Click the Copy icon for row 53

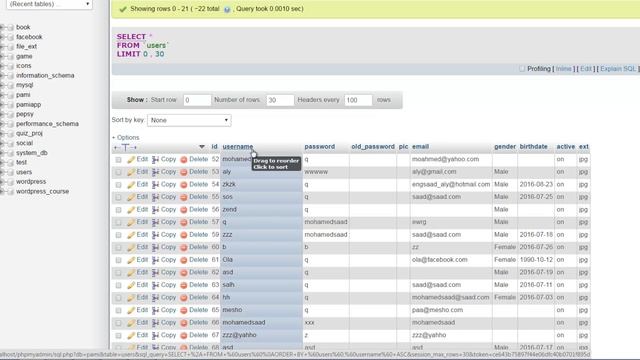pyautogui.click(x=156, y=172)
